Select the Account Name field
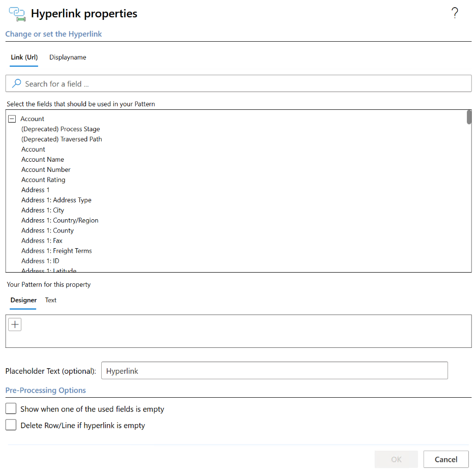Screen dimensions: 476x473 [43, 159]
